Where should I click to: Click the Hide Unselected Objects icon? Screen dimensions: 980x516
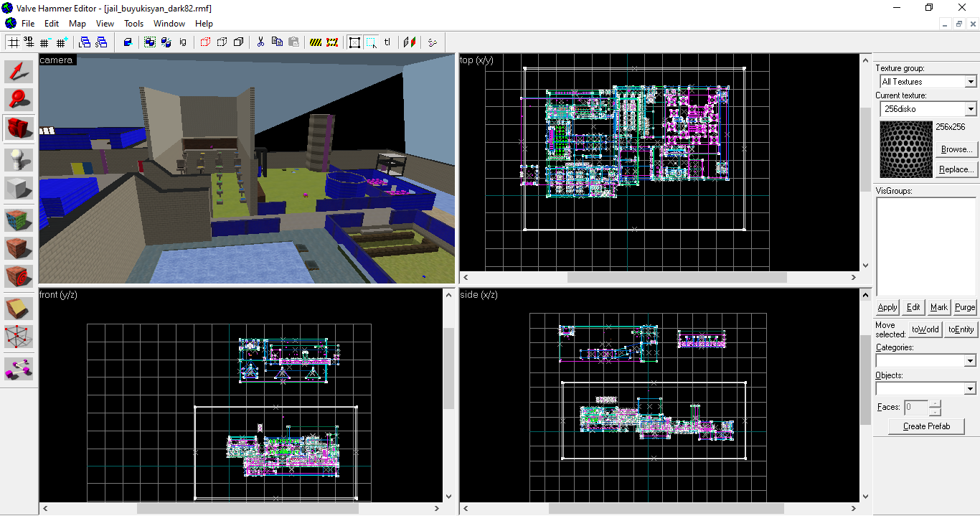pyautogui.click(x=222, y=42)
